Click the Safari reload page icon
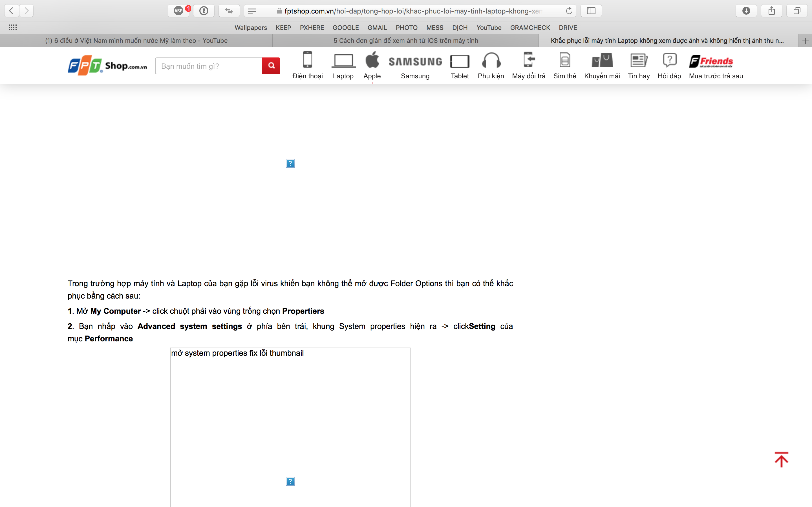This screenshot has height=507, width=812. click(569, 11)
